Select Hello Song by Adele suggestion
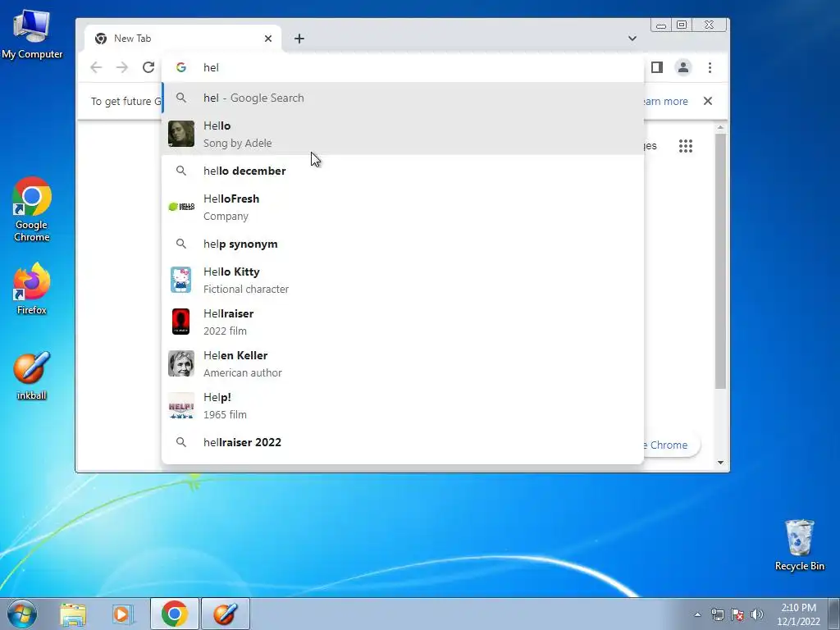Image resolution: width=840 pixels, height=630 pixels. pyautogui.click(x=403, y=134)
